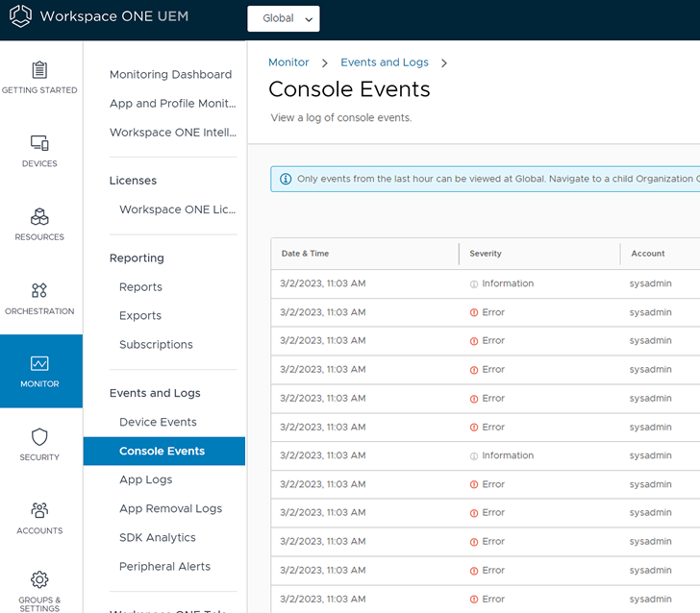Open the Orchestration section icon
The height and width of the screenshot is (613, 700).
(39, 290)
